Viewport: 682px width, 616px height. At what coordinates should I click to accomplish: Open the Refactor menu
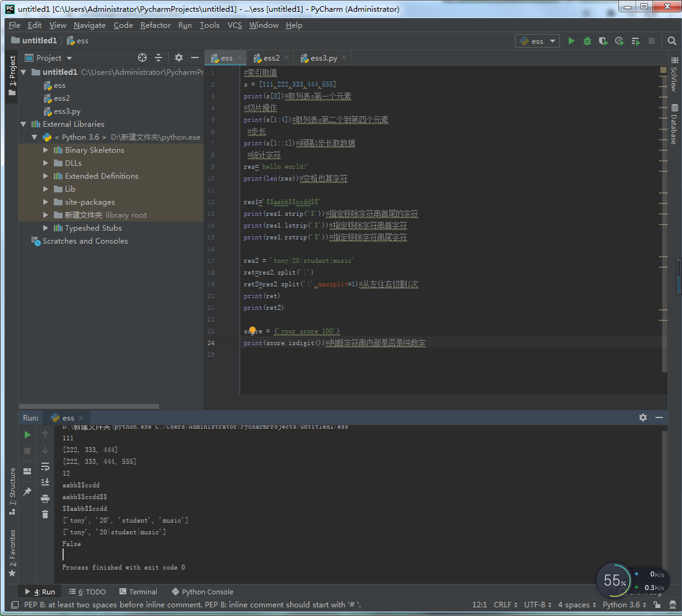(155, 25)
